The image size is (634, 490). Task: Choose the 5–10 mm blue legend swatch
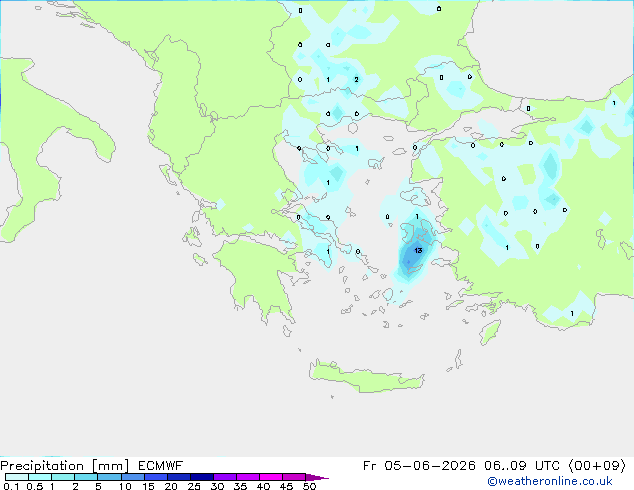(109, 477)
